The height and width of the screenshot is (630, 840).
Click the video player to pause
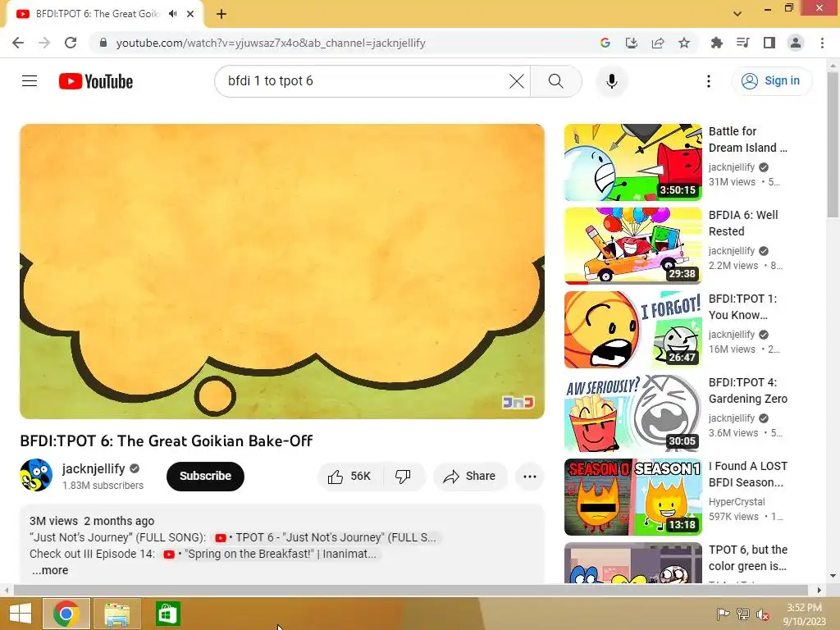[282, 272]
